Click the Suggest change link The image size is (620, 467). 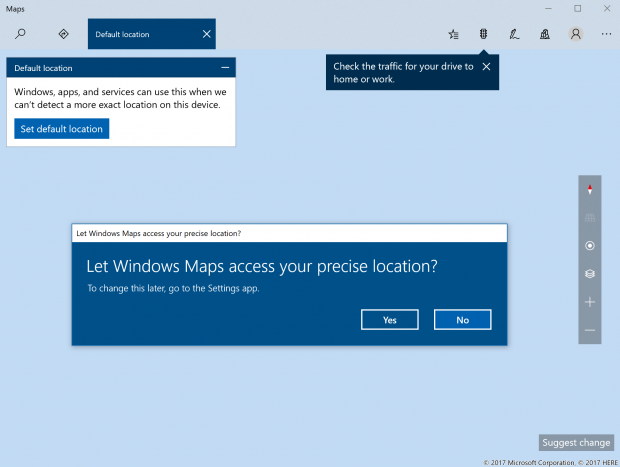pos(576,442)
